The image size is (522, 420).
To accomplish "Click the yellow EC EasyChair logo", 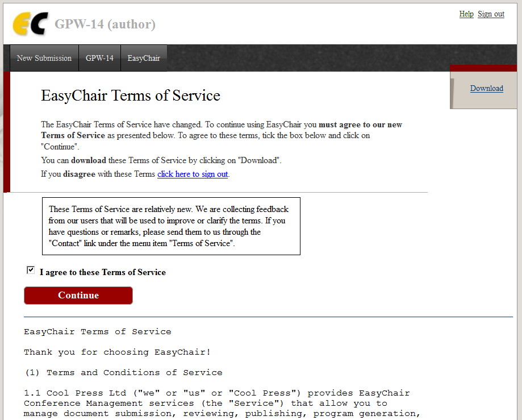I will coord(30,24).
